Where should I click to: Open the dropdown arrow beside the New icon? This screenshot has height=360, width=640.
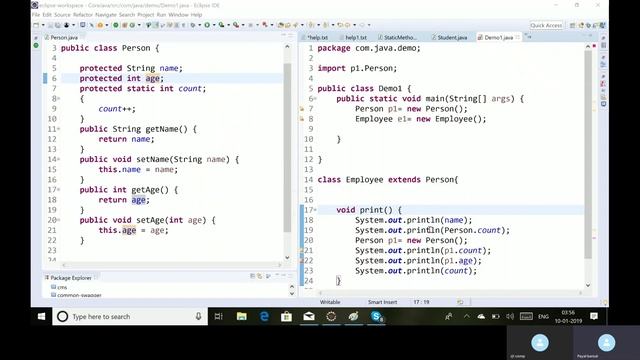pos(43,25)
